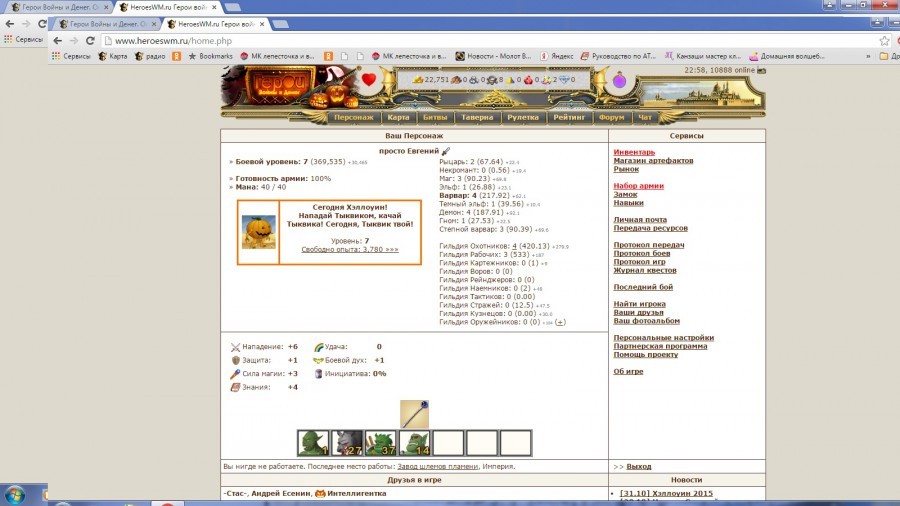
Task: Open the Рейтинг menu tab
Action: coord(569,117)
